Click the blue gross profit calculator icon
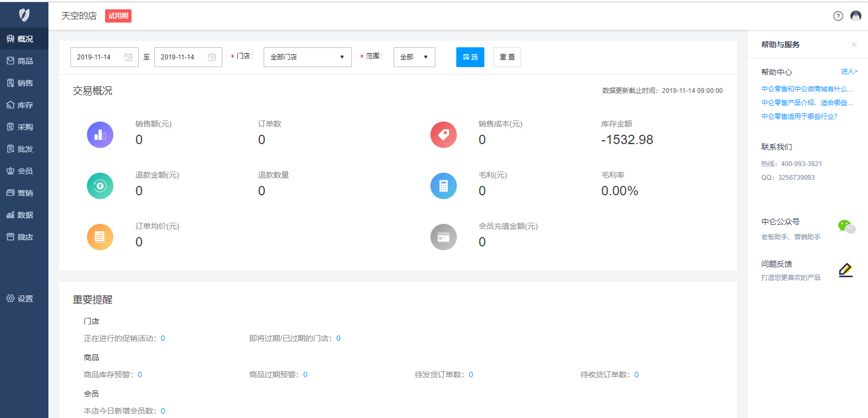This screenshot has height=418, width=868. 443,186
